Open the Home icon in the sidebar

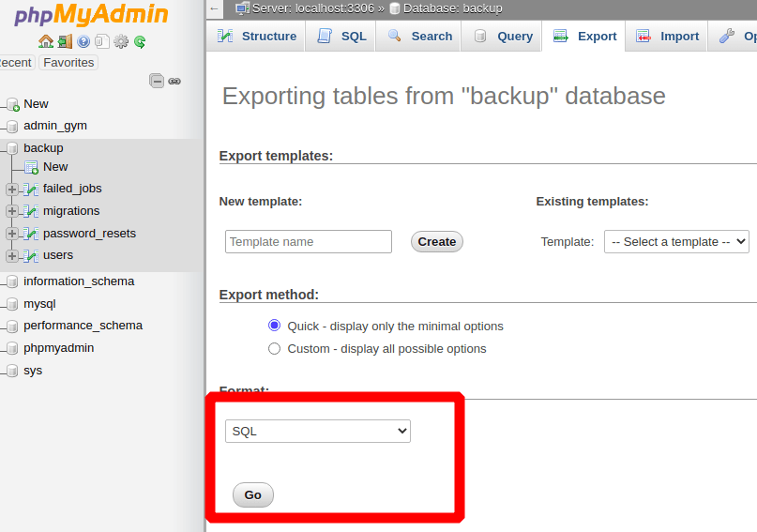[x=46, y=41]
